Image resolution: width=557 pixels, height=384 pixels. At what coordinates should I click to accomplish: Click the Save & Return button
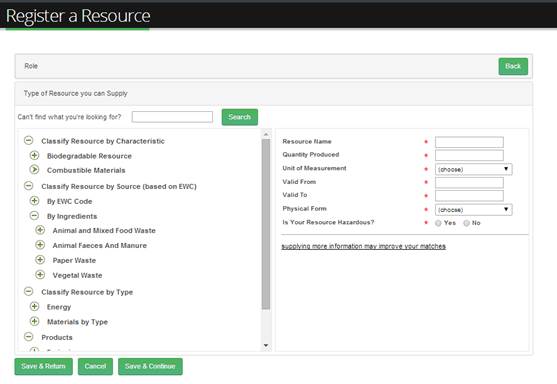point(43,366)
